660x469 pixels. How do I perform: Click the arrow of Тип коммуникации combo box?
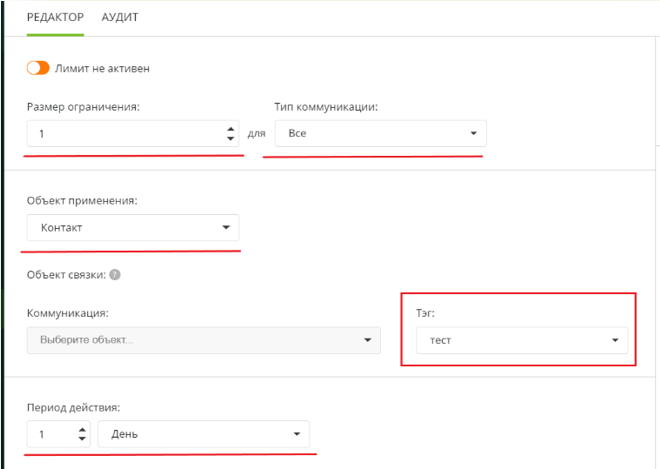pyautogui.click(x=472, y=133)
